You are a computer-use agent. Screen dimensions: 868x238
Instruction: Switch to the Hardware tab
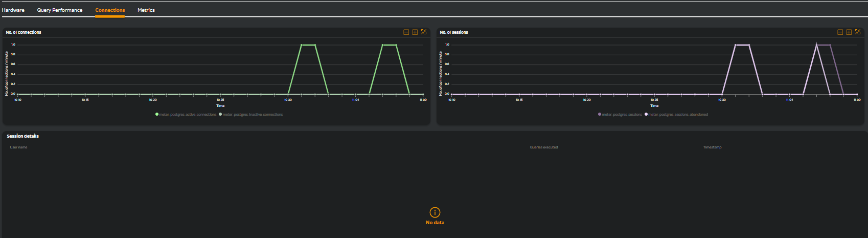13,10
